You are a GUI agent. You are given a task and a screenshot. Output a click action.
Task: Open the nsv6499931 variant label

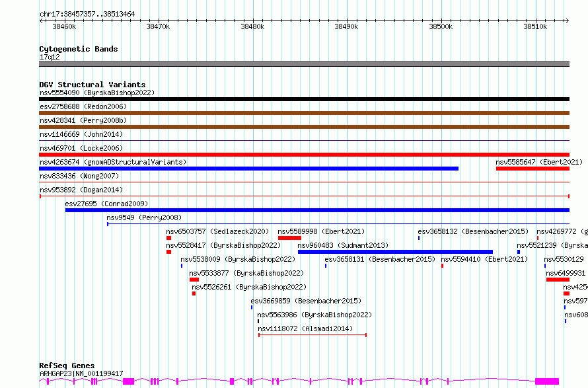click(x=566, y=273)
